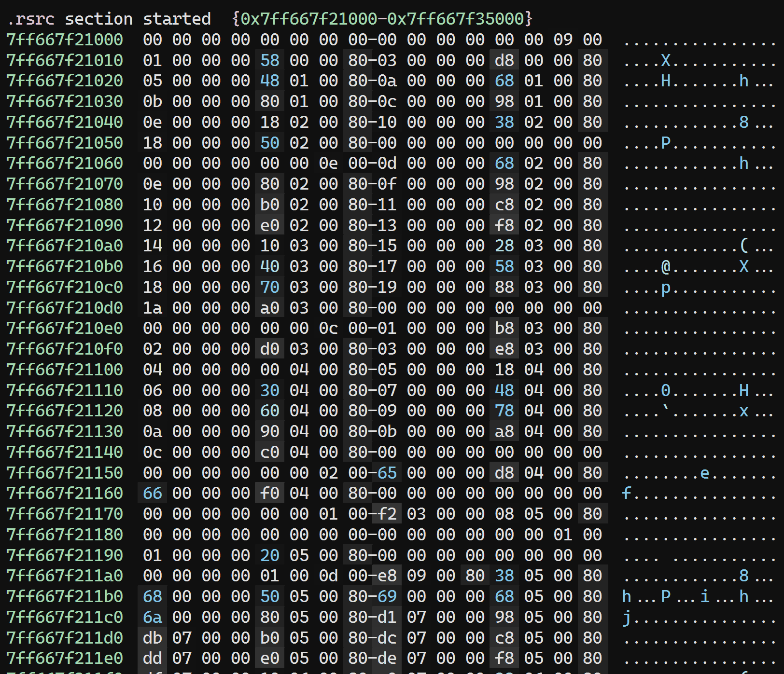Select ASCII character i in row 7ff667f211b0
The image size is (784, 674).
pyautogui.click(x=705, y=596)
